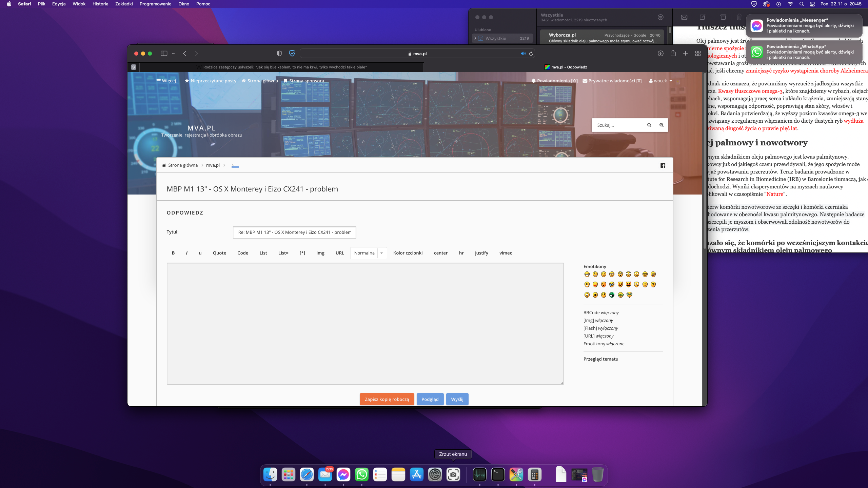Open Messenger from the Dock
The width and height of the screenshot is (868, 488).
[343, 474]
